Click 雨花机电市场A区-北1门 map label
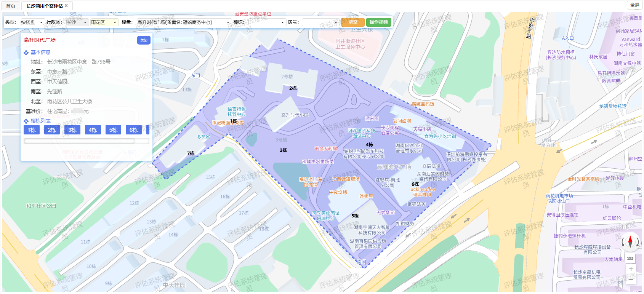 pyautogui.click(x=559, y=198)
